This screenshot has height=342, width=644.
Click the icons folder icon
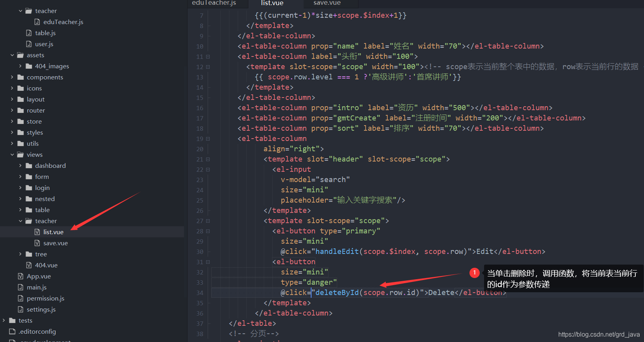tap(21, 88)
